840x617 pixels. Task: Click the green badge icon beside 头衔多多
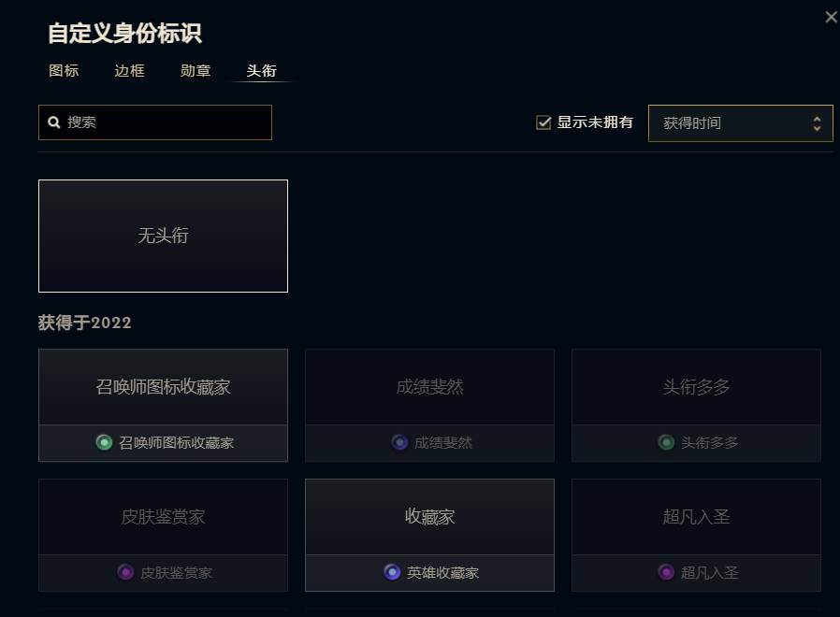coord(666,442)
